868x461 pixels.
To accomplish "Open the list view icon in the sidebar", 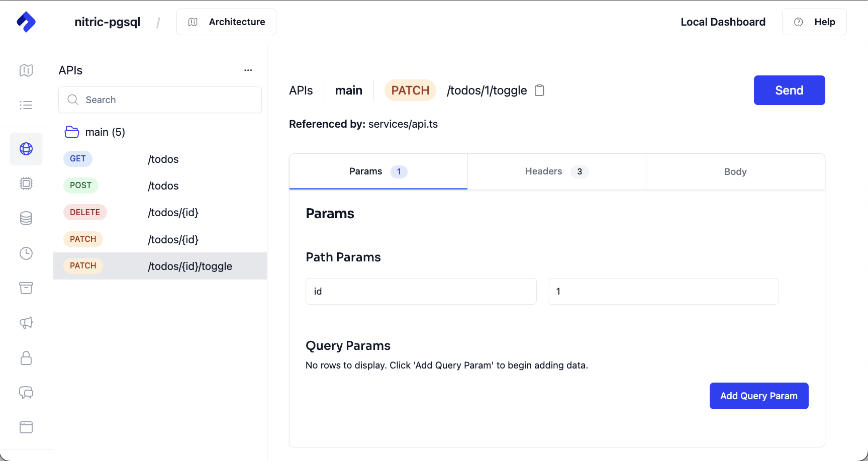I will (26, 105).
